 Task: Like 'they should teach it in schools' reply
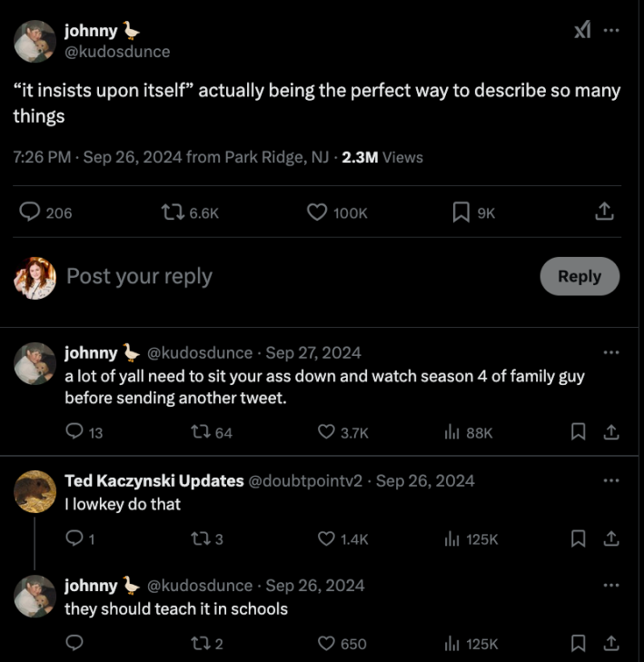coord(326,643)
